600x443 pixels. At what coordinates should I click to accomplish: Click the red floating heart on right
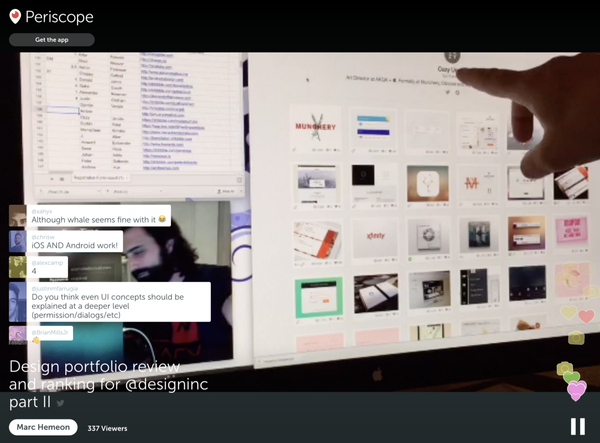coord(586,316)
